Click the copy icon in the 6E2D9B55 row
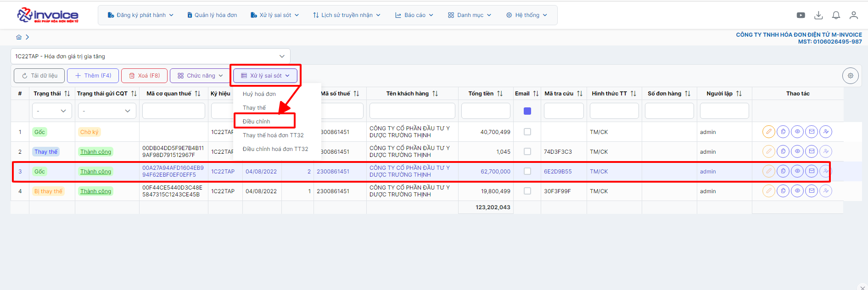This screenshot has width=868, height=290. click(783, 171)
